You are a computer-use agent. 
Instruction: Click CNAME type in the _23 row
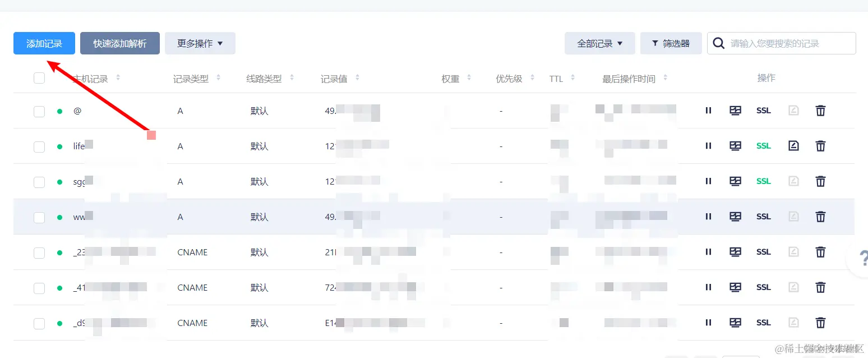click(192, 253)
